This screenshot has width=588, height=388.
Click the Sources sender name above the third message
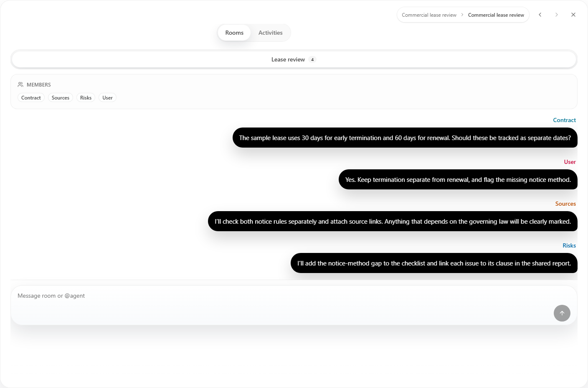565,204
